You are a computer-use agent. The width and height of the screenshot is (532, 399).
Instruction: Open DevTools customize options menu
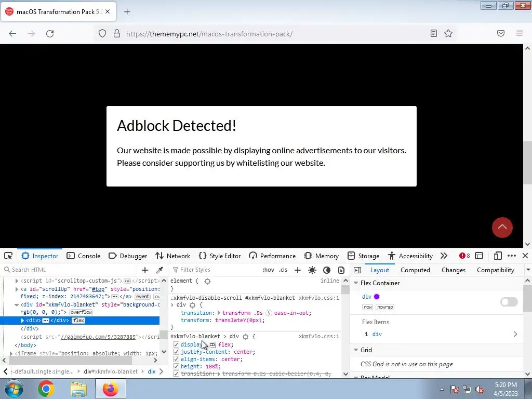coord(512,256)
